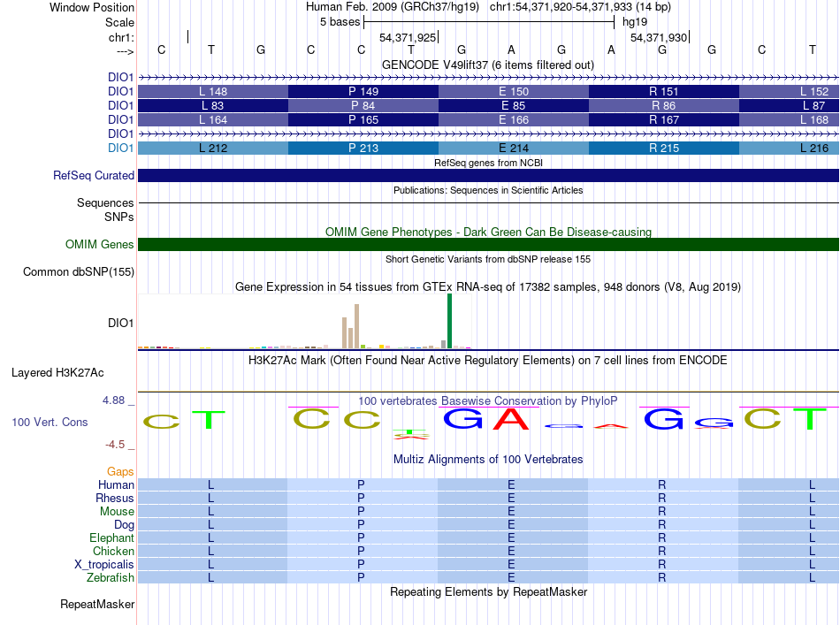The width and height of the screenshot is (840, 625).
Task: Click the Layered H3K27Ac label
Action: (x=57, y=373)
